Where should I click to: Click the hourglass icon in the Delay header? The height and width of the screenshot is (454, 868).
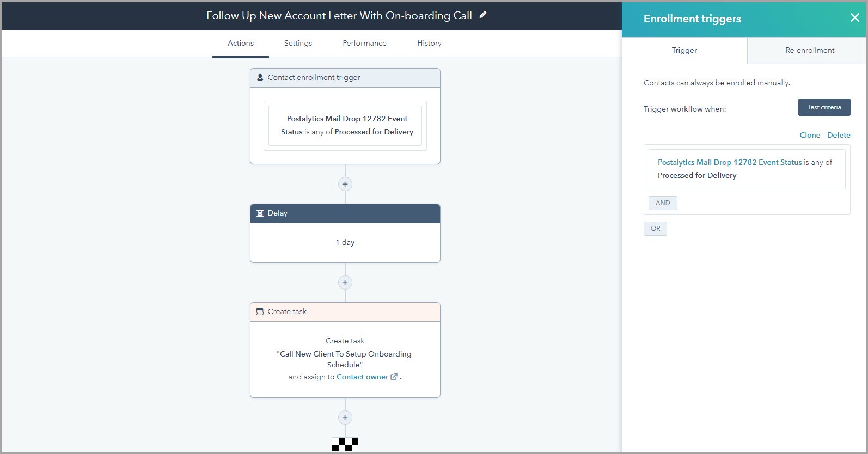[x=260, y=213]
